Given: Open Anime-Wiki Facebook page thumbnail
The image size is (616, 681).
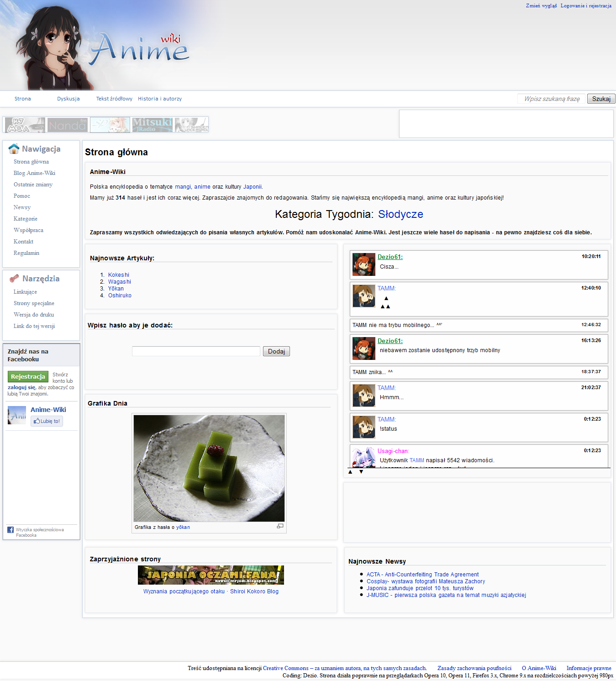Looking at the screenshot, I should [17, 415].
